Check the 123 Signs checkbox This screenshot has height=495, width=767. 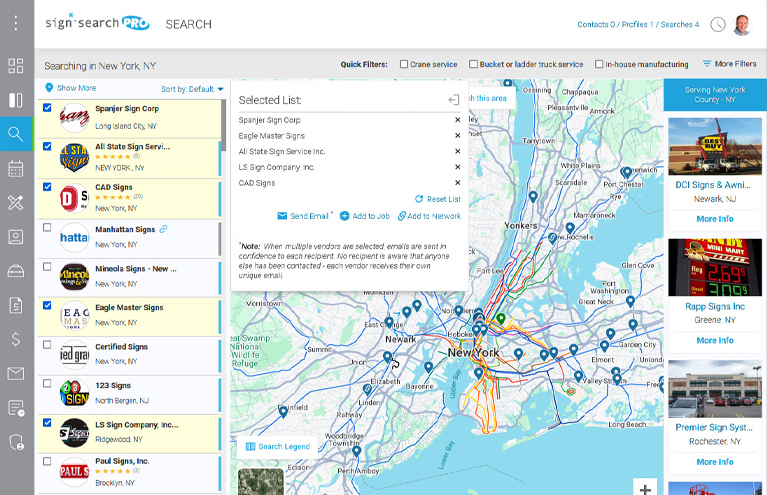(47, 383)
